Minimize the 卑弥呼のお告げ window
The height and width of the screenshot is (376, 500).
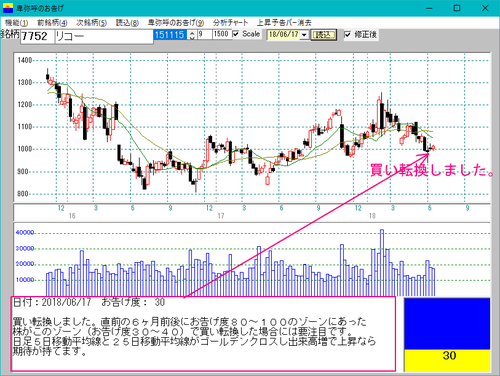tap(429, 8)
